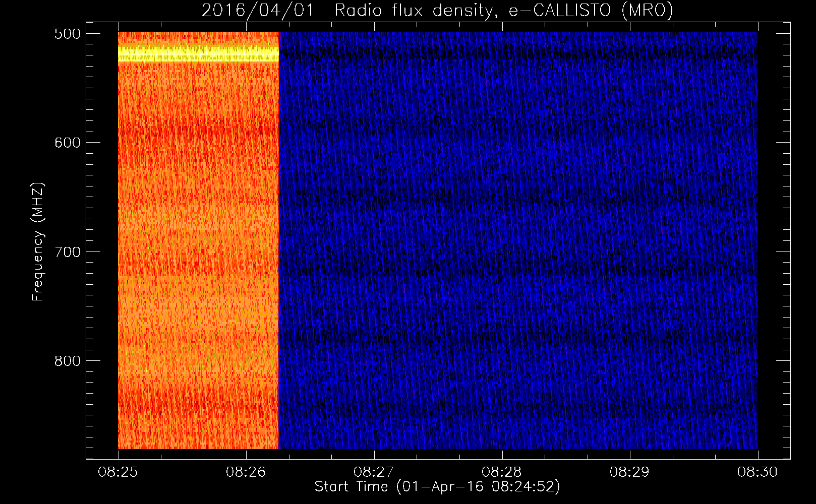The width and height of the screenshot is (816, 504).
Task: Click the 08:26 time tick label
Action: tap(246, 472)
